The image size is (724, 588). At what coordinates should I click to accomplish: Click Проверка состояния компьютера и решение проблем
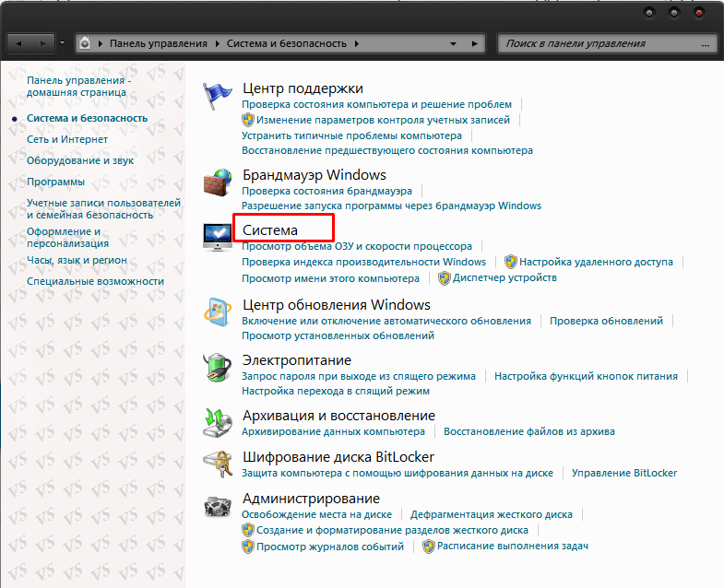(377, 104)
